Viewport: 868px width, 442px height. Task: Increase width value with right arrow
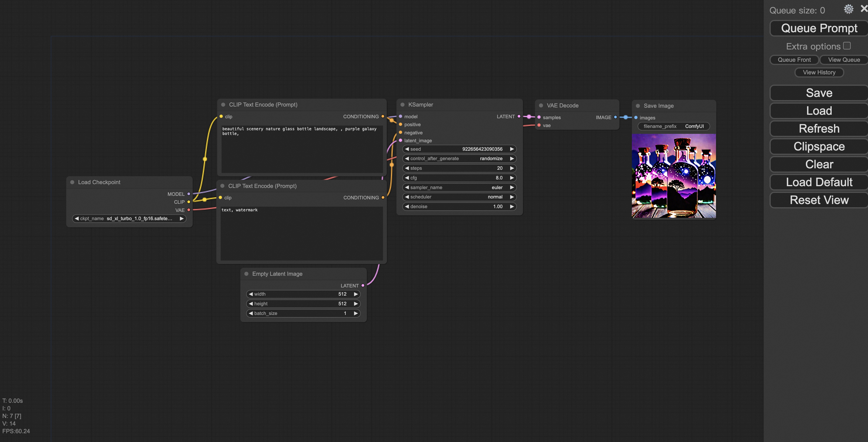[x=355, y=294]
